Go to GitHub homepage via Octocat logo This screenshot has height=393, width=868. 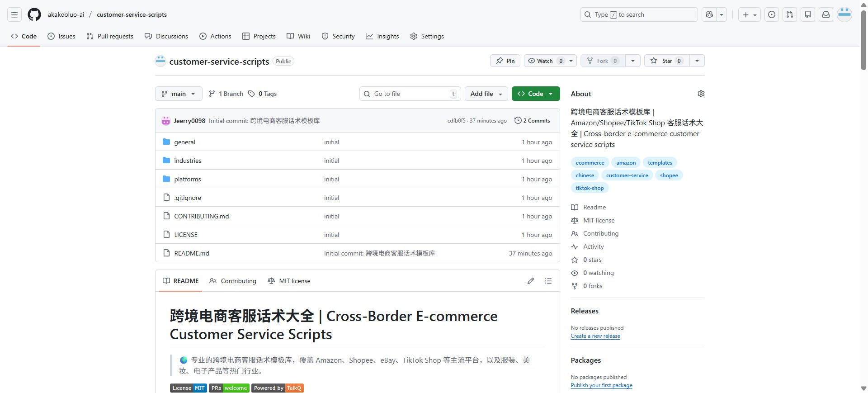click(x=34, y=14)
